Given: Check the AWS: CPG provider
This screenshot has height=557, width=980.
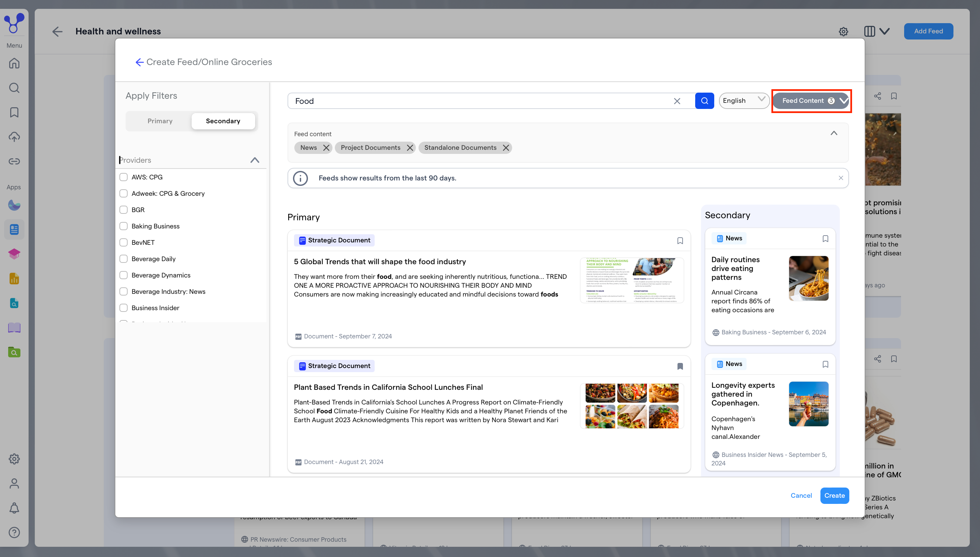Looking at the screenshot, I should coord(124,177).
